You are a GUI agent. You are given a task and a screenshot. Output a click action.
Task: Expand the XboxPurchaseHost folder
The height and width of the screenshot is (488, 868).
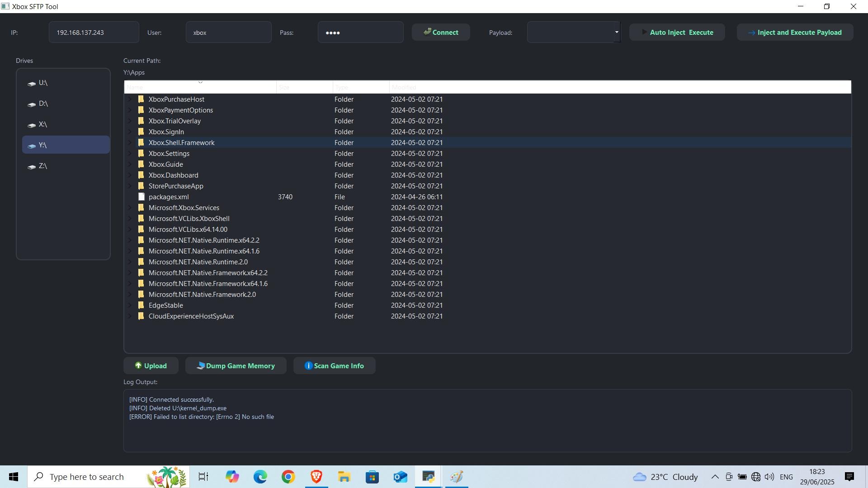click(130, 99)
